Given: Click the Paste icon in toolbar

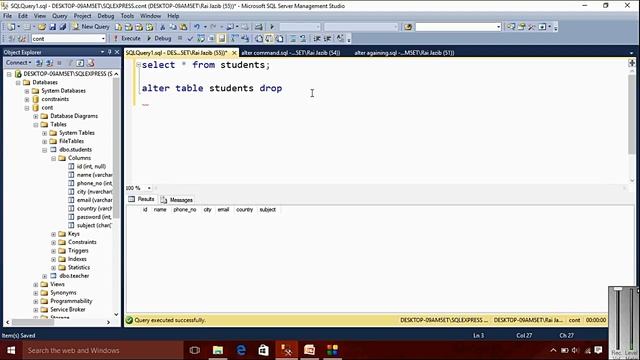Looking at the screenshot, I should click(184, 27).
